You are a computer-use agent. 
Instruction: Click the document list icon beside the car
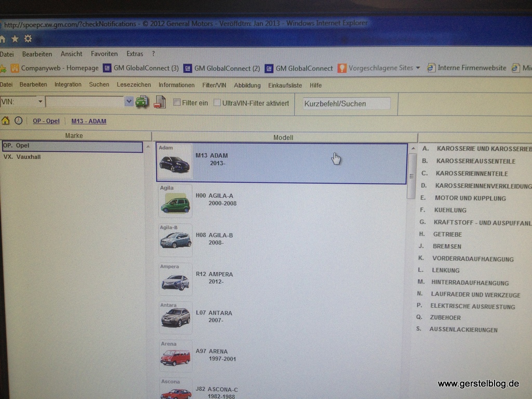(160, 102)
